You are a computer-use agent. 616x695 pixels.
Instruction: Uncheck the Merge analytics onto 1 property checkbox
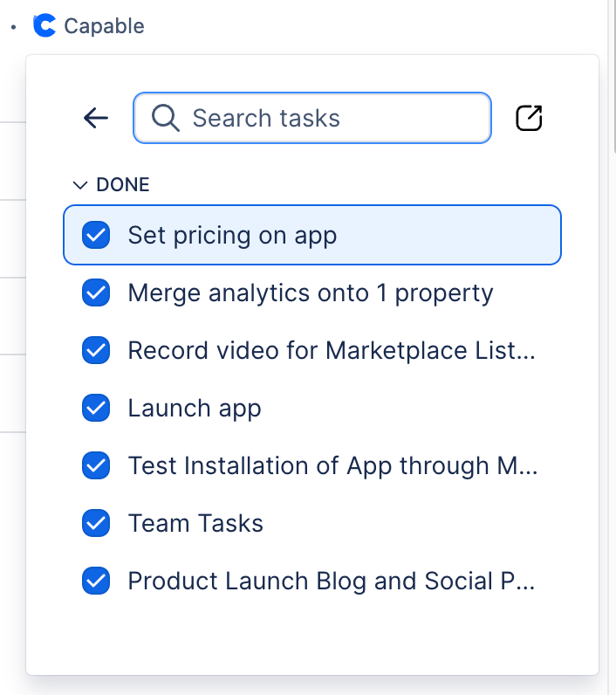tap(96, 292)
